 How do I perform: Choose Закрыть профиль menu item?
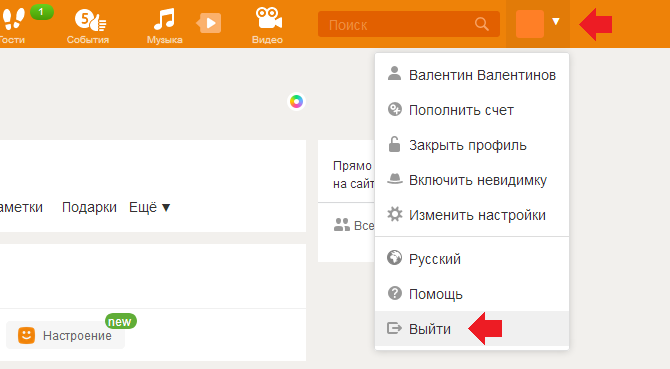472,145
